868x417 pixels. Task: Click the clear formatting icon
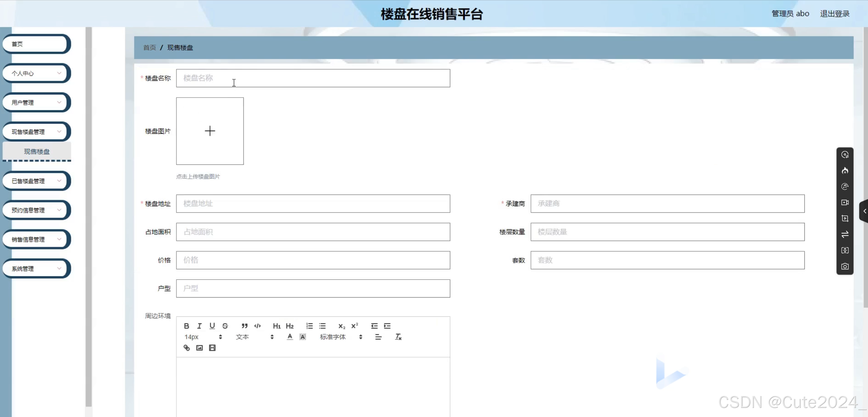pos(398,337)
